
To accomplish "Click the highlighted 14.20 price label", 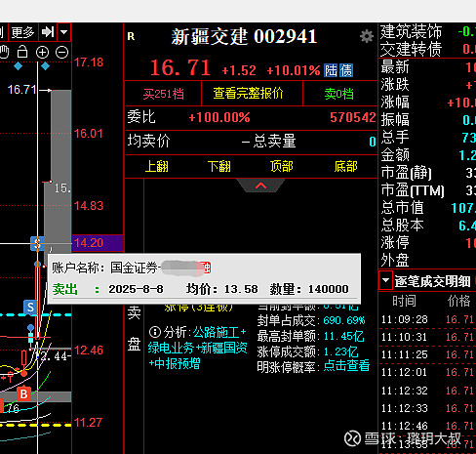I will coord(98,243).
